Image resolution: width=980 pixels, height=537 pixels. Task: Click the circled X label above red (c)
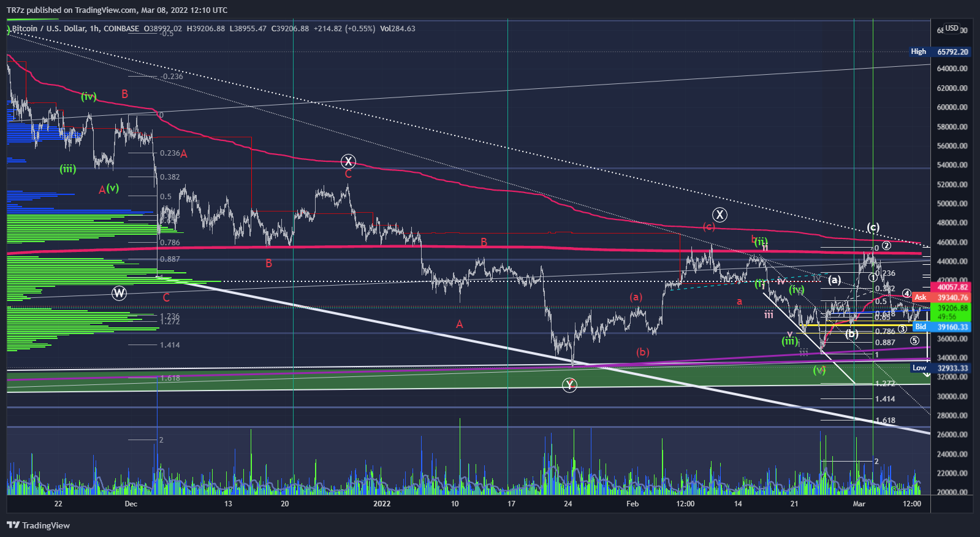coord(720,215)
